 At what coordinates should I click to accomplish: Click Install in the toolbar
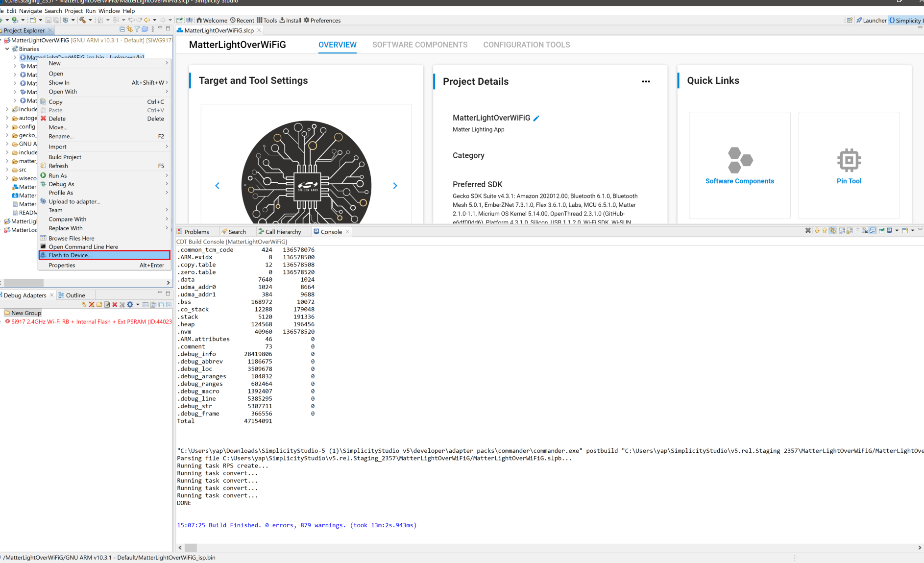290,21
